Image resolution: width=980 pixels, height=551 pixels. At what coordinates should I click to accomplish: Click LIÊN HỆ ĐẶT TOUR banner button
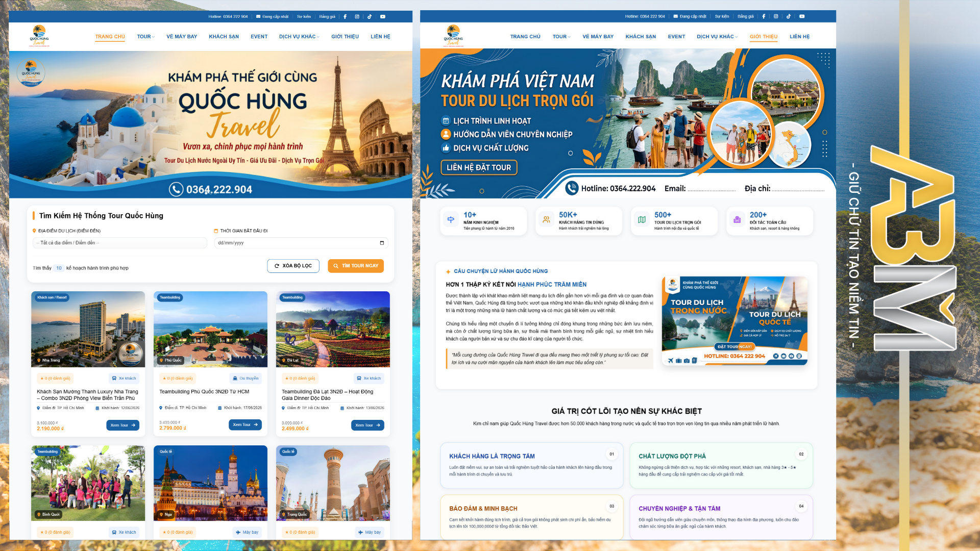coord(479,167)
